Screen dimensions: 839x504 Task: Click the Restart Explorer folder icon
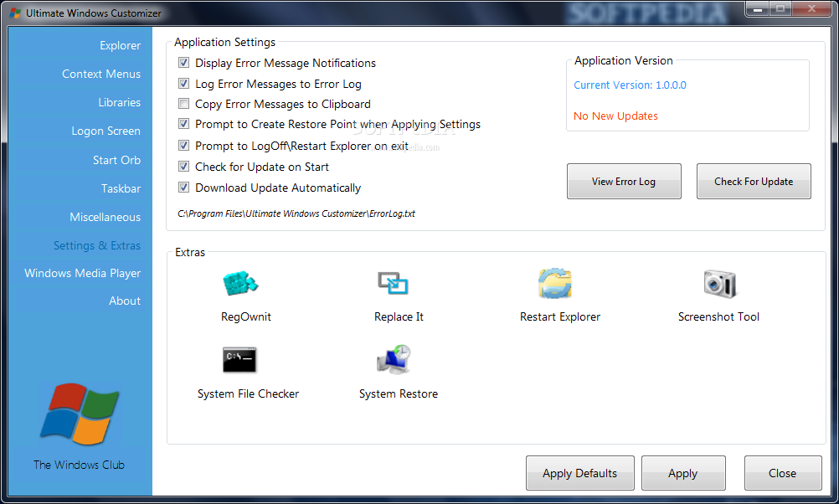[x=555, y=283]
